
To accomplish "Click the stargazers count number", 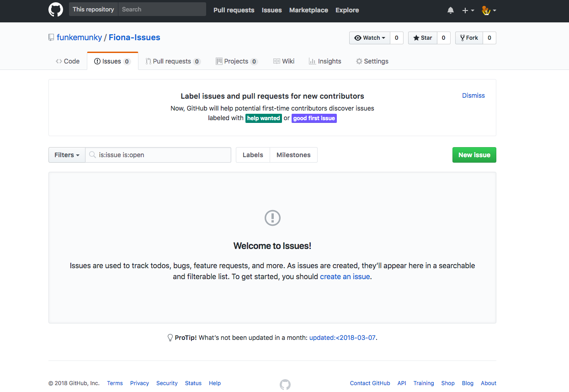I will coord(444,38).
